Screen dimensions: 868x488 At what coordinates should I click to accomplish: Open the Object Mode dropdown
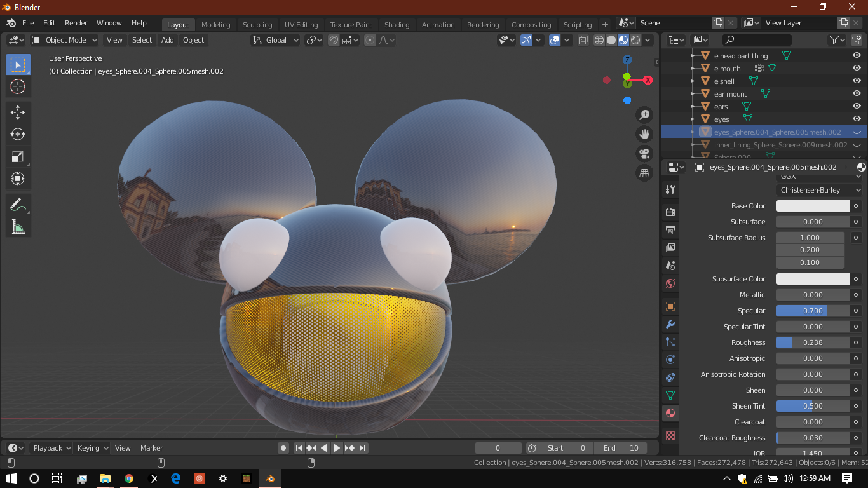pyautogui.click(x=64, y=40)
